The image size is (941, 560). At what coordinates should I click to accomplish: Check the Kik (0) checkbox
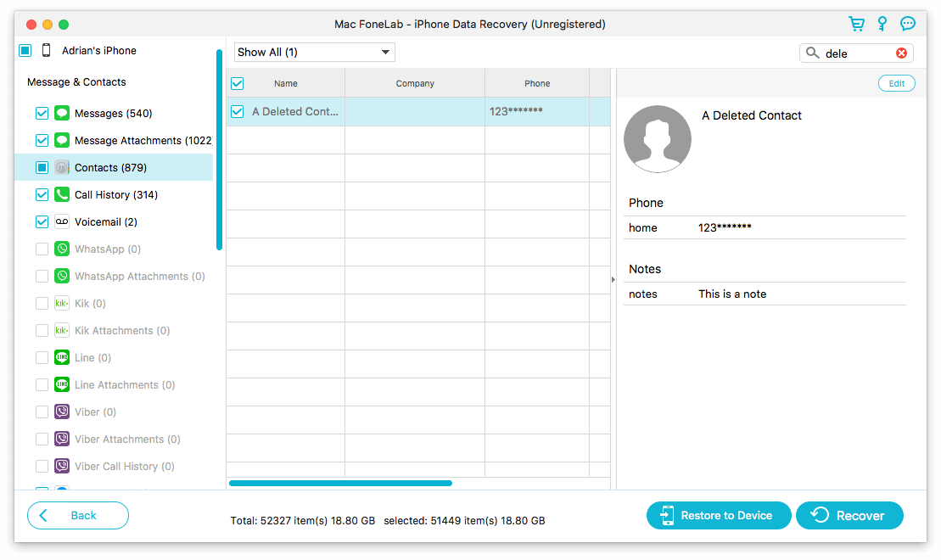click(x=42, y=303)
